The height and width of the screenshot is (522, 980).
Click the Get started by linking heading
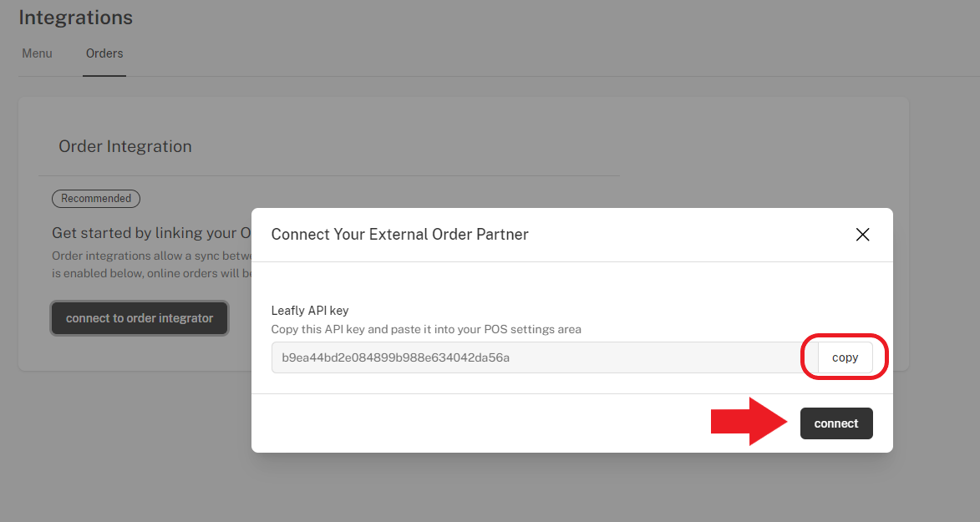coord(151,233)
